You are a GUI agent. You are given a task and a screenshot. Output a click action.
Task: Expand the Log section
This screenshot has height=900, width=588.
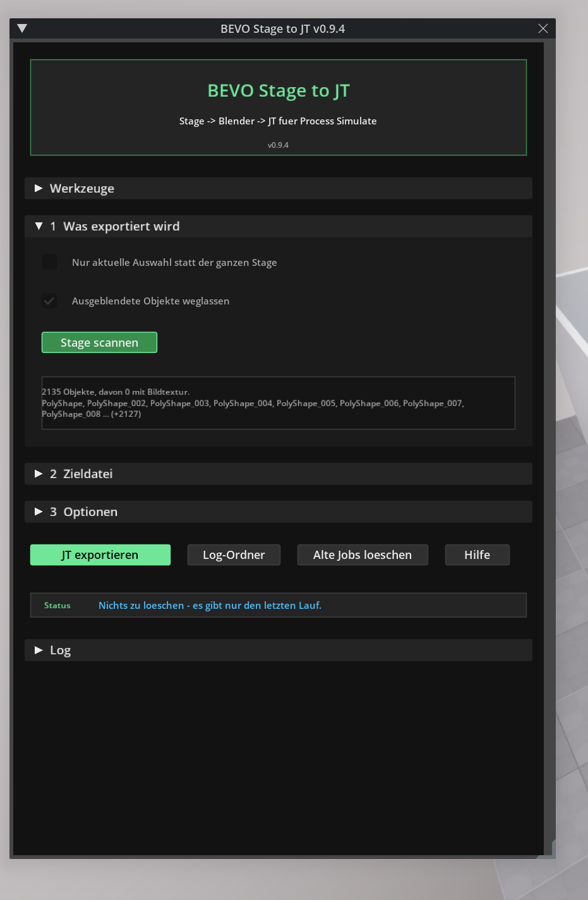click(x=278, y=650)
